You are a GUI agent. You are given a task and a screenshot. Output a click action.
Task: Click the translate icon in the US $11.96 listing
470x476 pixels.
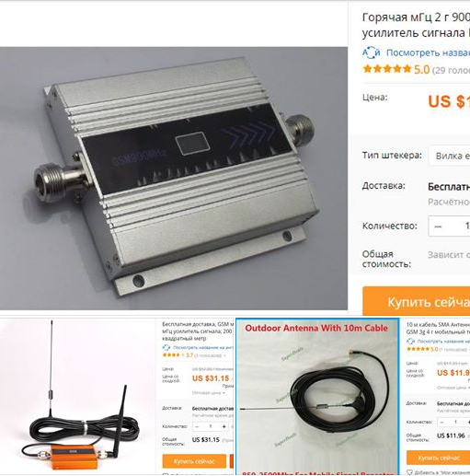(x=410, y=341)
